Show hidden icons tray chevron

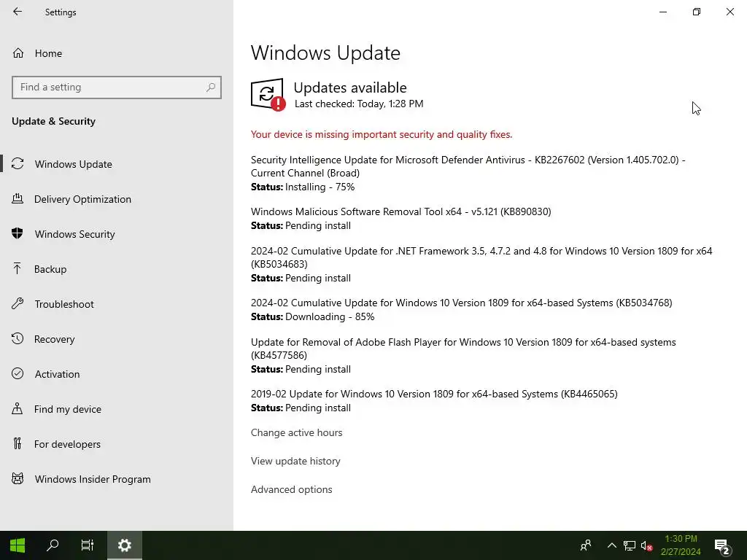[x=612, y=545]
